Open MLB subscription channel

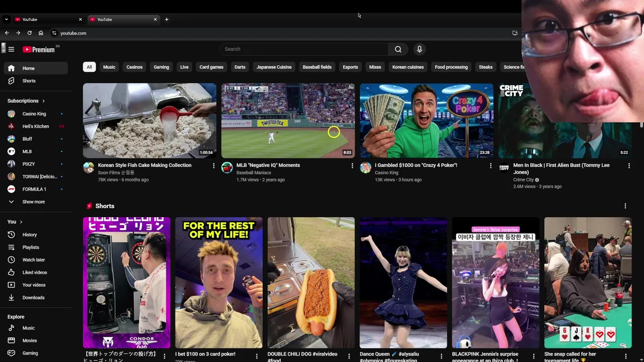[35, 151]
